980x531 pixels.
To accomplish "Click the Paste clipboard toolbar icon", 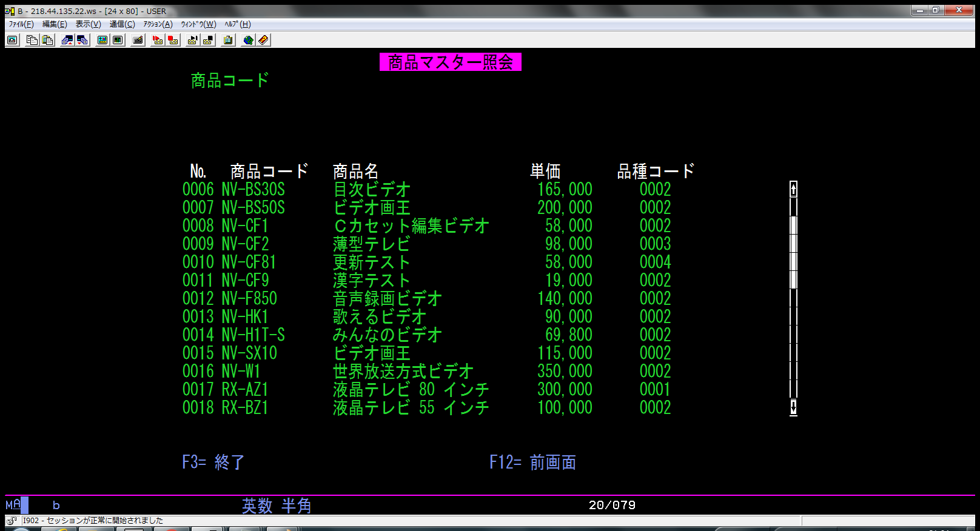I will [x=47, y=40].
